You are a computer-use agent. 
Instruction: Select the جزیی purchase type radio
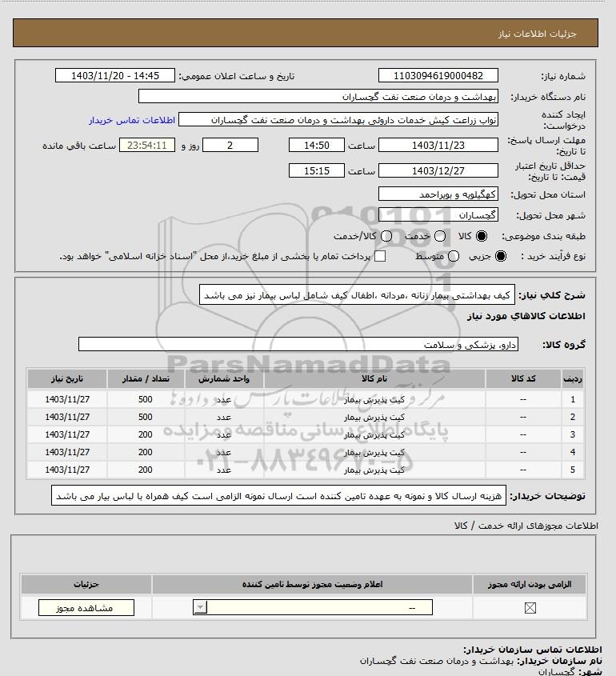501,256
